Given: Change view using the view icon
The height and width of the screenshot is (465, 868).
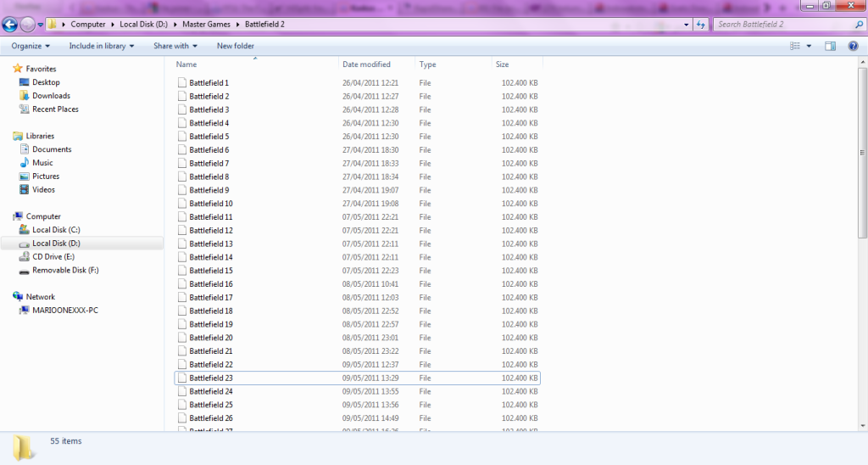Looking at the screenshot, I should [x=795, y=46].
